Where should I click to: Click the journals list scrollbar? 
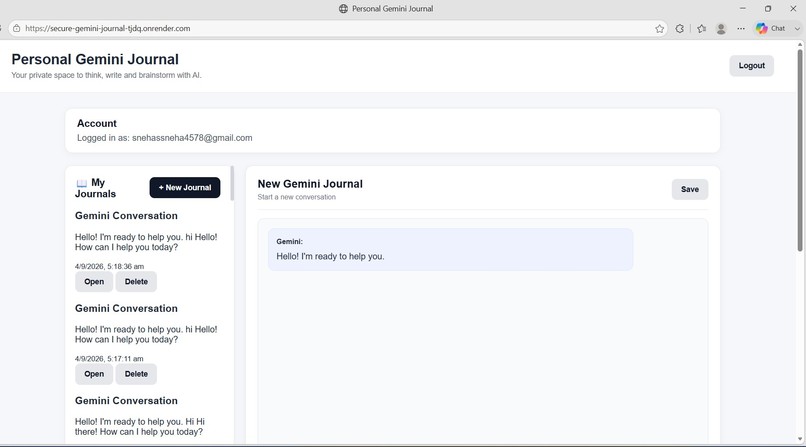(232, 183)
